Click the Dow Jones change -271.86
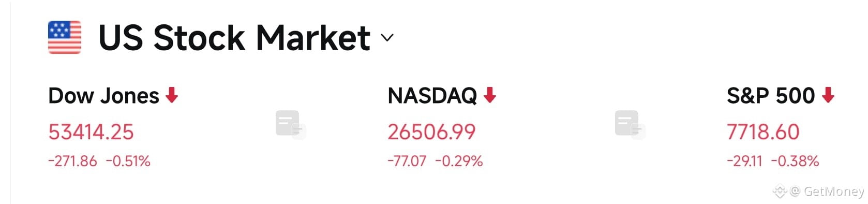868x204 pixels. click(x=72, y=162)
